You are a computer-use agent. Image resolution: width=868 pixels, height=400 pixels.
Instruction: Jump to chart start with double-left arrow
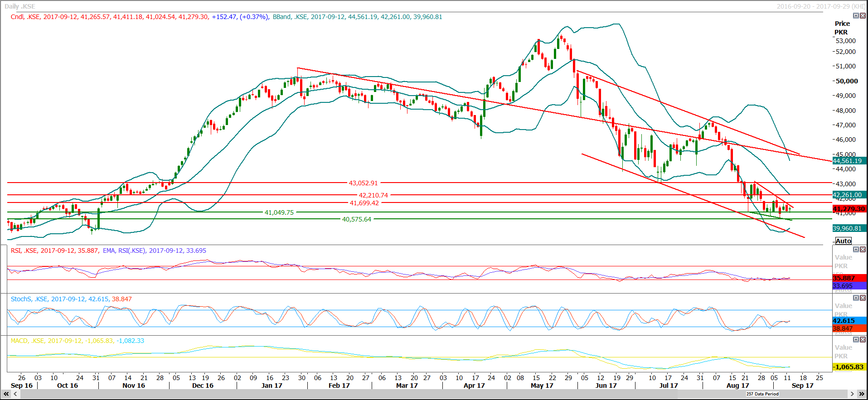pos(6,394)
